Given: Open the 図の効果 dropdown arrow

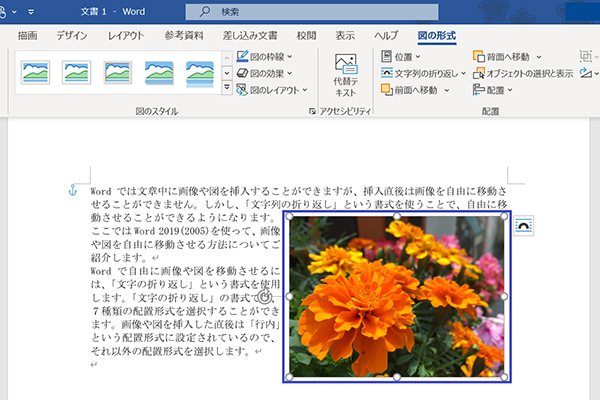Looking at the screenshot, I should 290,73.
